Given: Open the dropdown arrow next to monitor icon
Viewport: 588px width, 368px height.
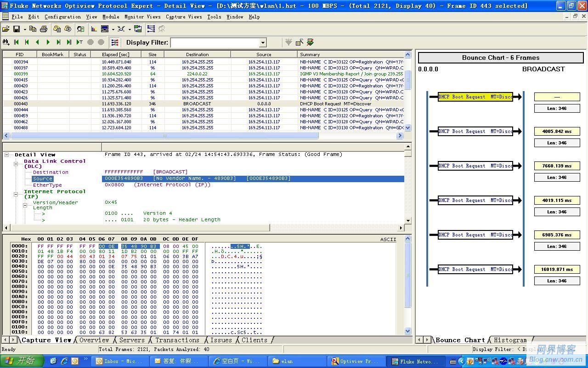Looking at the screenshot, I should coord(113,29).
